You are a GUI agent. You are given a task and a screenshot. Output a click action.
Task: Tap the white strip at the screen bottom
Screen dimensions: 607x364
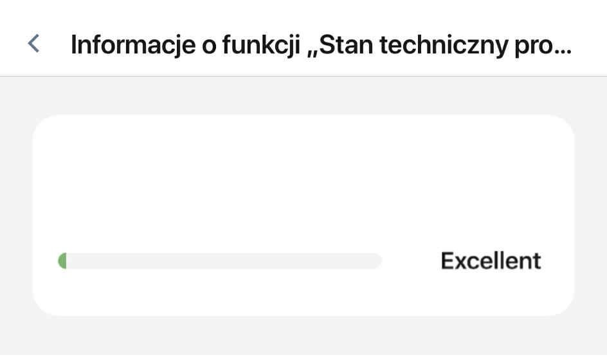pyautogui.click(x=302, y=359)
